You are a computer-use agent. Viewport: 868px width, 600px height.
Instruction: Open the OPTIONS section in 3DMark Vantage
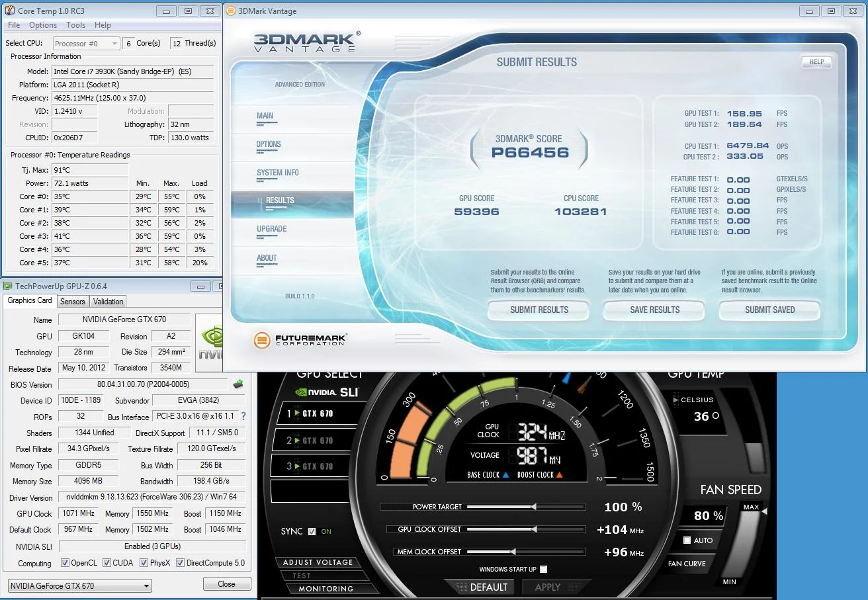point(269,144)
